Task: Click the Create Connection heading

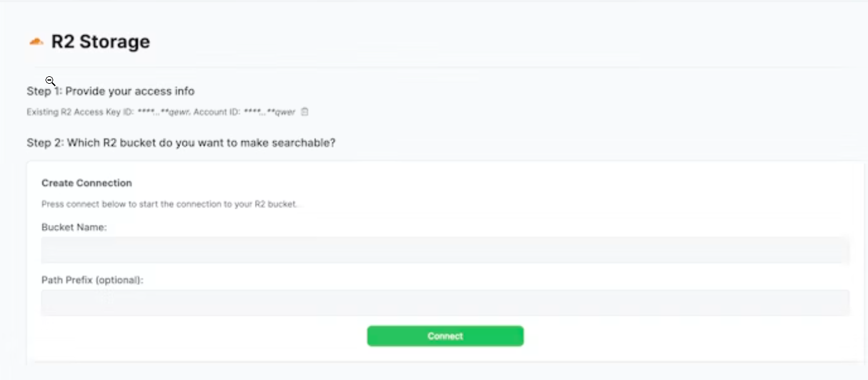Action: click(x=87, y=183)
